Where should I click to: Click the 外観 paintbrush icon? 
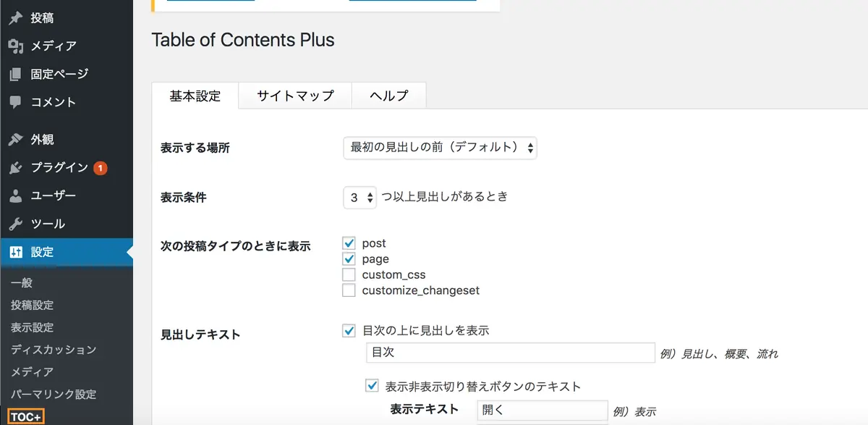point(15,139)
